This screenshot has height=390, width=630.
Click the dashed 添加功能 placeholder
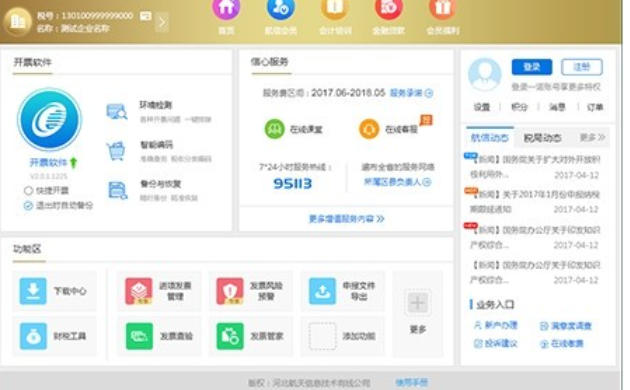pos(322,336)
